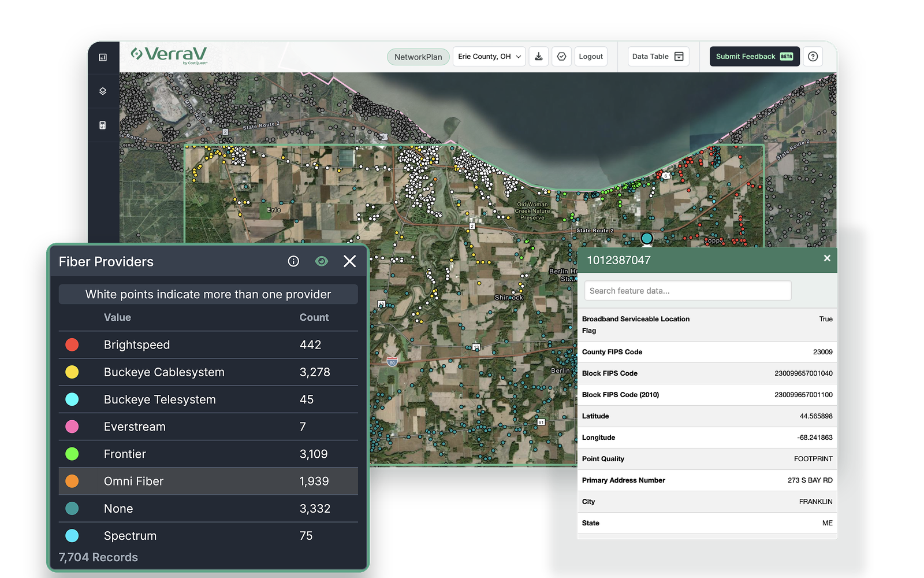Screen dimensions: 924x578
Task: Click the Value column header
Action: tap(117, 317)
